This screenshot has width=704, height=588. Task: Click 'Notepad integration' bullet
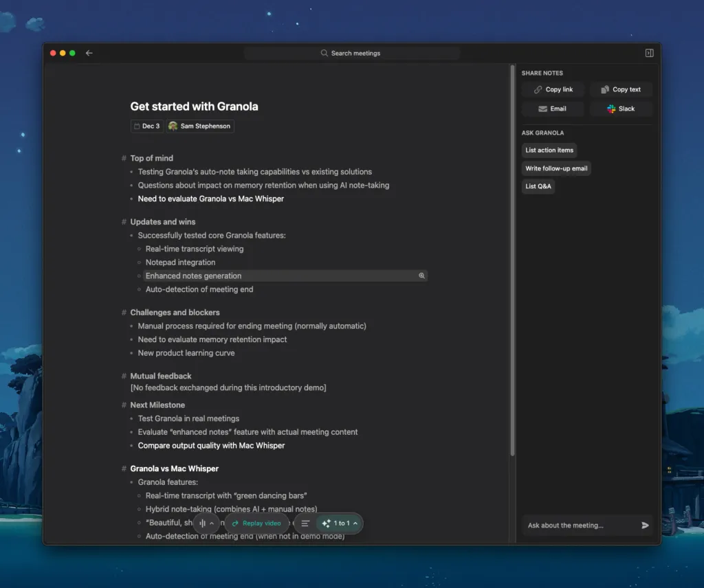[180, 262]
